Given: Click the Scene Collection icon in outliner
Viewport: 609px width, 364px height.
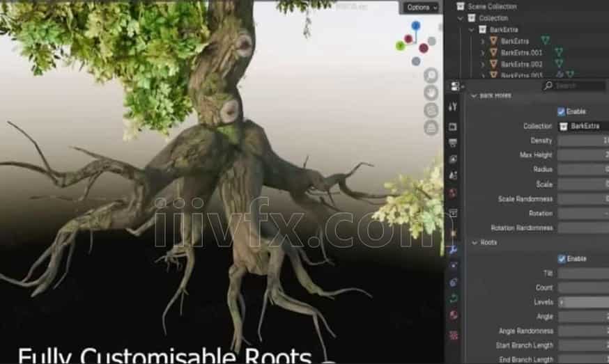Looking at the screenshot, I should (x=461, y=6).
